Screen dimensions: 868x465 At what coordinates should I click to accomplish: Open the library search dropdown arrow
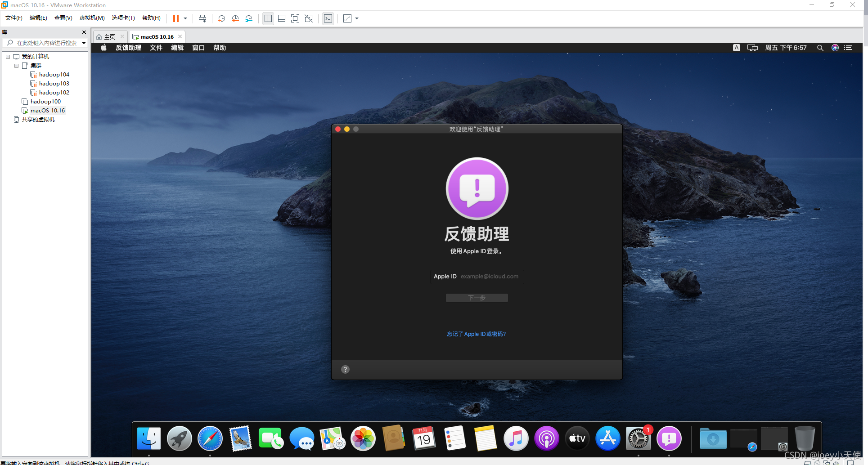coord(84,43)
